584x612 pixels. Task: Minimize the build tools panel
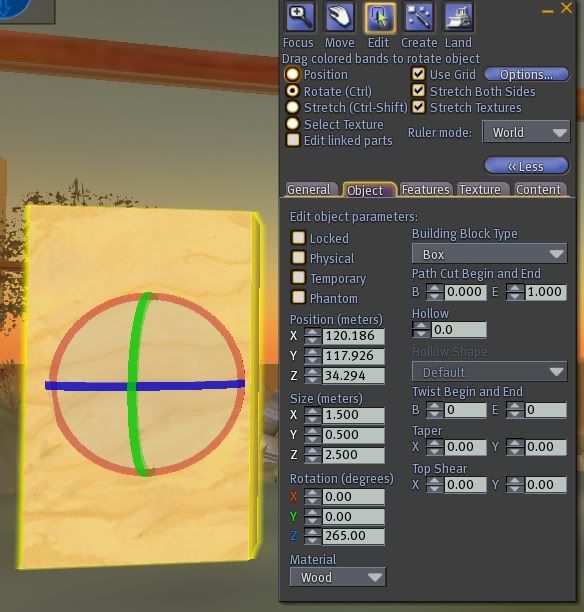(548, 11)
